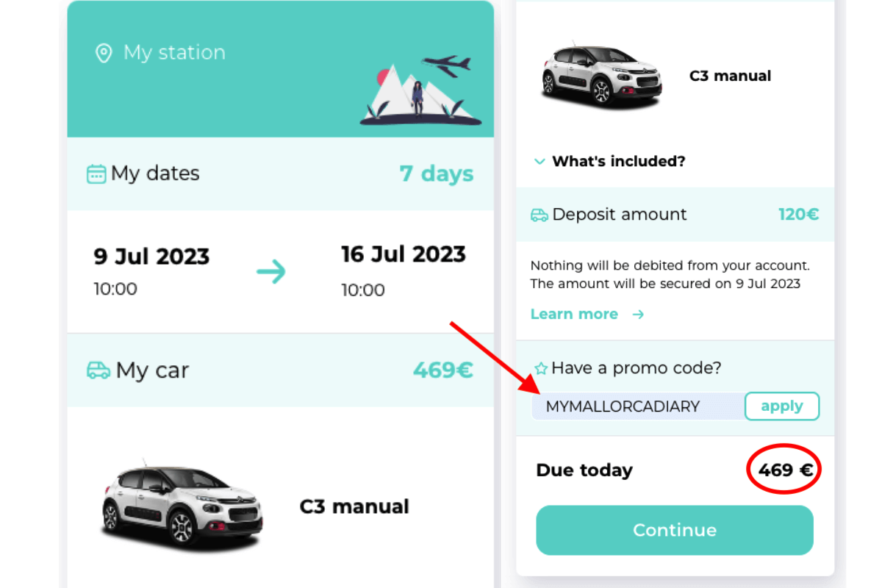Click the arrow icon after Learn more
Viewport: 882px width, 588px height.
(x=638, y=315)
